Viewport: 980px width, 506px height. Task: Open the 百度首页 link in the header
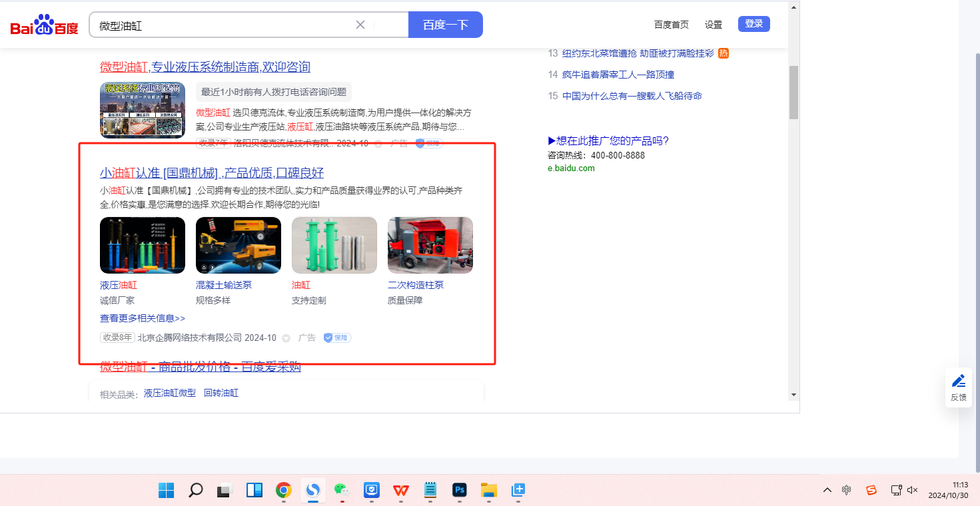(671, 25)
